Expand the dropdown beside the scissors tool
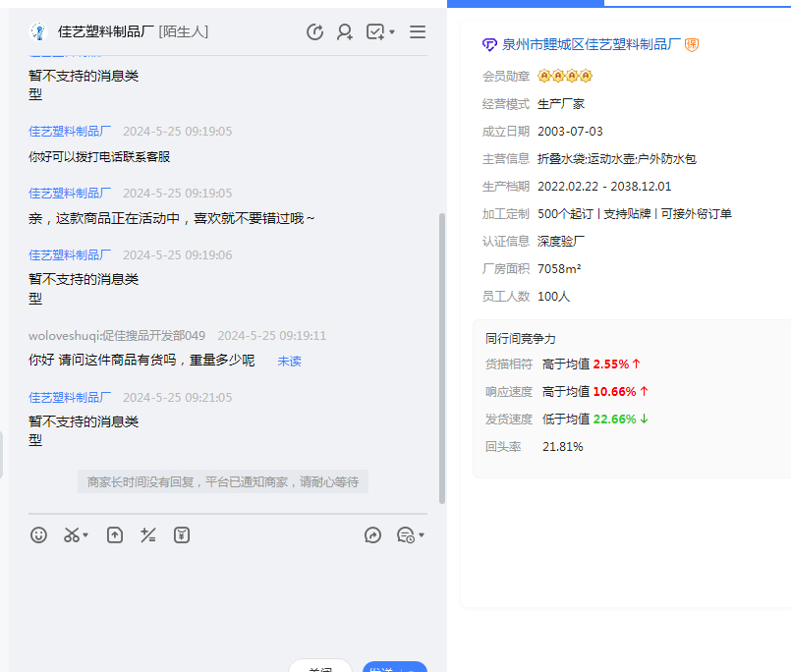The width and height of the screenshot is (791, 672). click(x=86, y=536)
